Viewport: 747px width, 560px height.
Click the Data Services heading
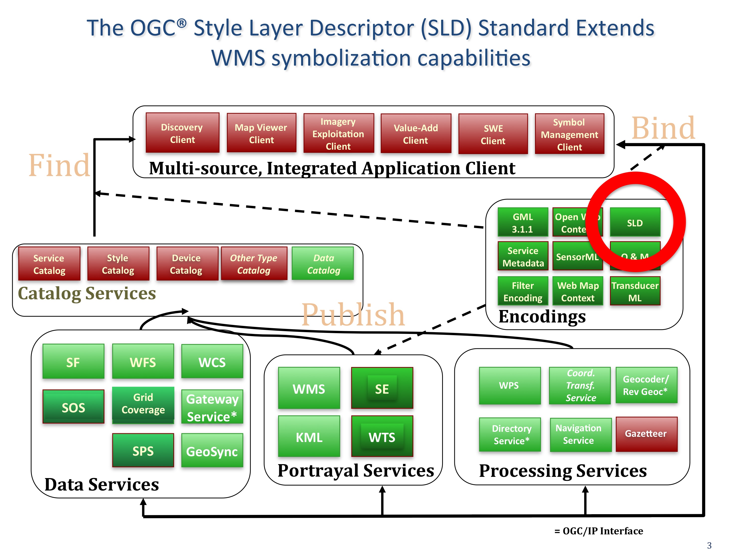coord(102,484)
